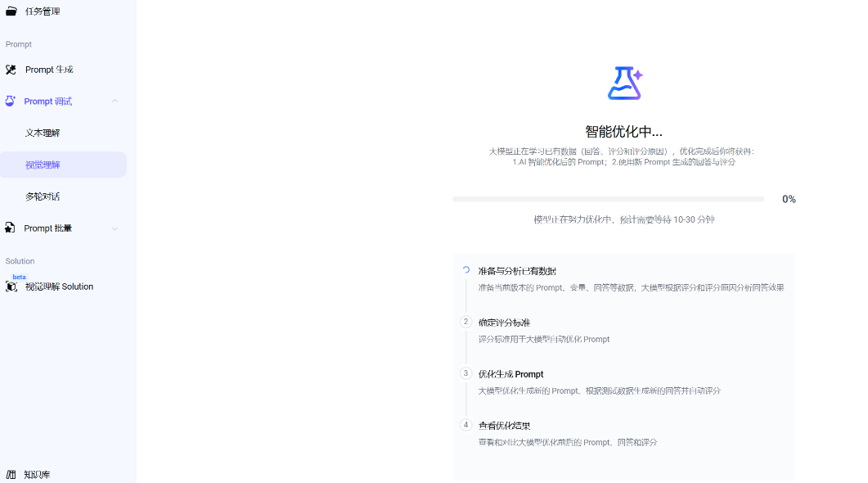Select the Prompt 调试 menu item
868x483 pixels.
click(x=48, y=102)
